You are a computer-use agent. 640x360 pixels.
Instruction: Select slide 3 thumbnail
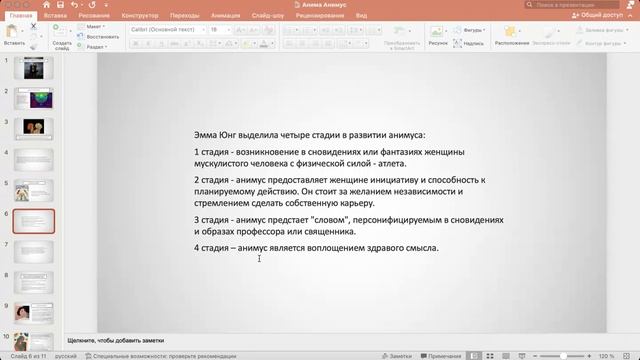33,129
